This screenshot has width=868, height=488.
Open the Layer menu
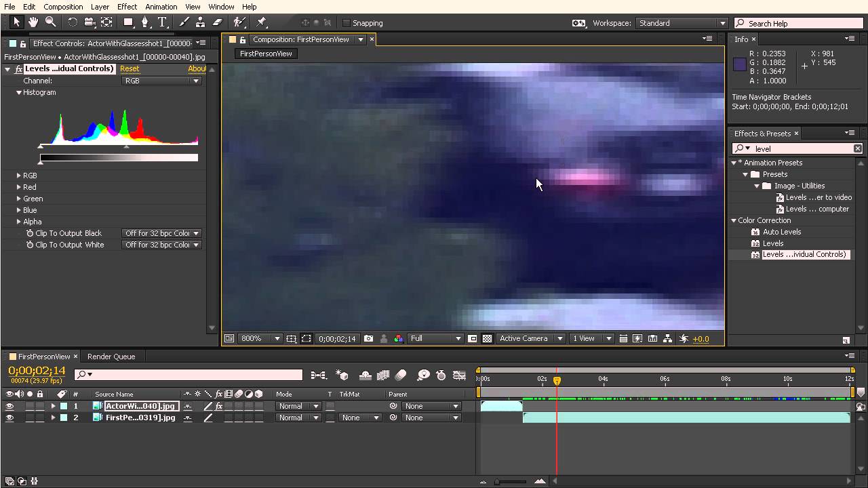coord(100,7)
